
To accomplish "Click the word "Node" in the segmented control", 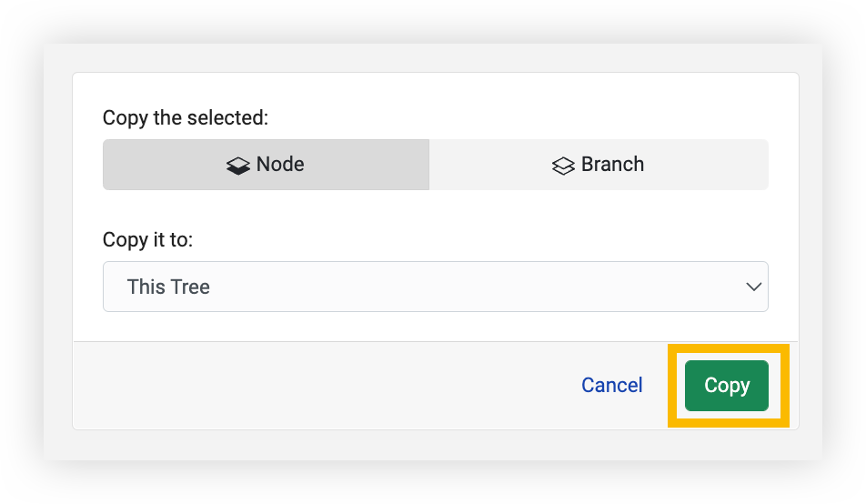I will coord(280,165).
